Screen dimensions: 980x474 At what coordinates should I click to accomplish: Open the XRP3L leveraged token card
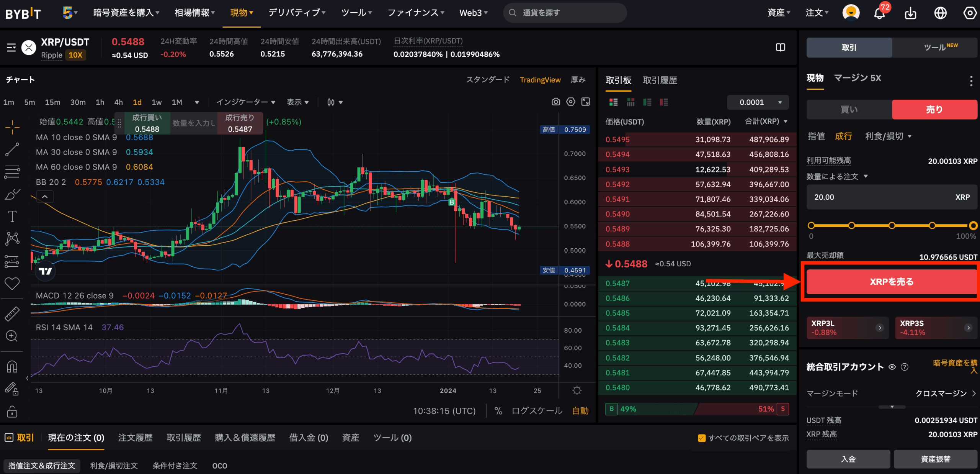tap(847, 328)
